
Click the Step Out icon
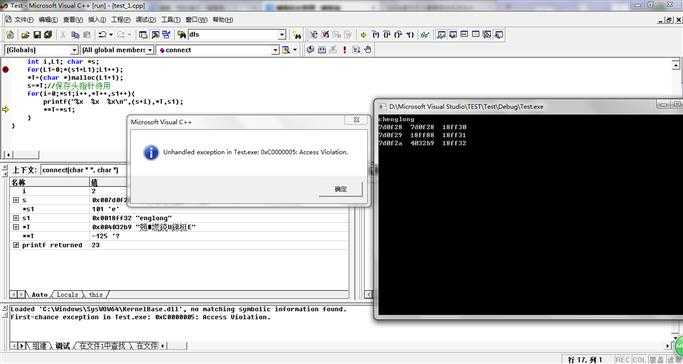(x=398, y=34)
